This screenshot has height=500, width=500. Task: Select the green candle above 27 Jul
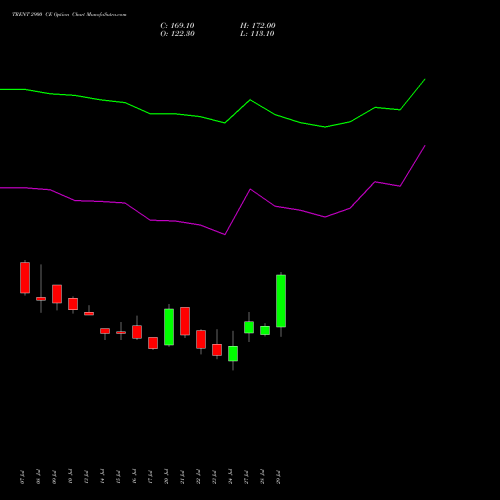coord(249,327)
